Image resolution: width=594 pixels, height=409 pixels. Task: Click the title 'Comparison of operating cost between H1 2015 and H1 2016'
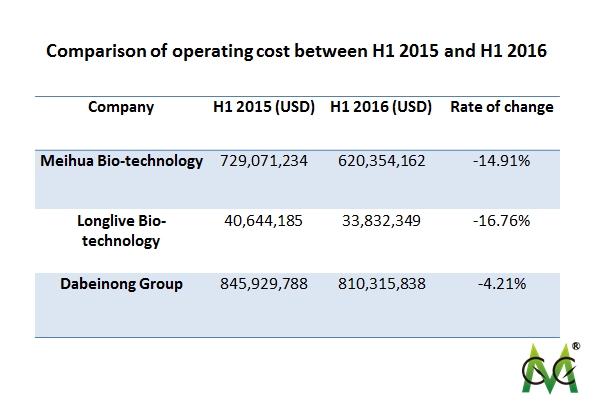click(296, 51)
